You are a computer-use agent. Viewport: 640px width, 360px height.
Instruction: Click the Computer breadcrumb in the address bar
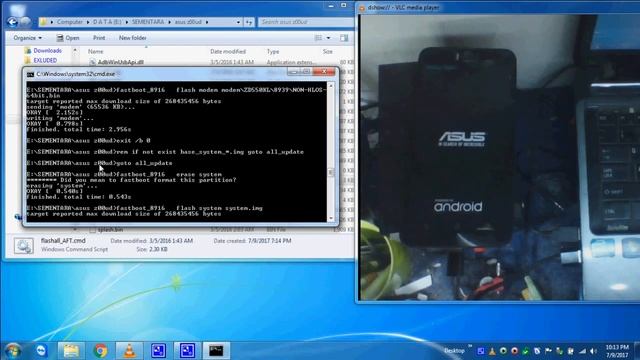click(x=69, y=22)
